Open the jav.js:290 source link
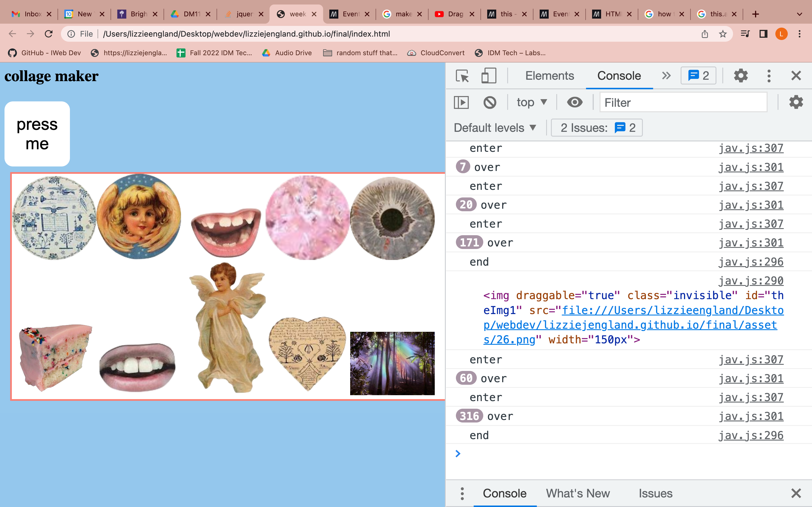The height and width of the screenshot is (507, 812). point(751,281)
